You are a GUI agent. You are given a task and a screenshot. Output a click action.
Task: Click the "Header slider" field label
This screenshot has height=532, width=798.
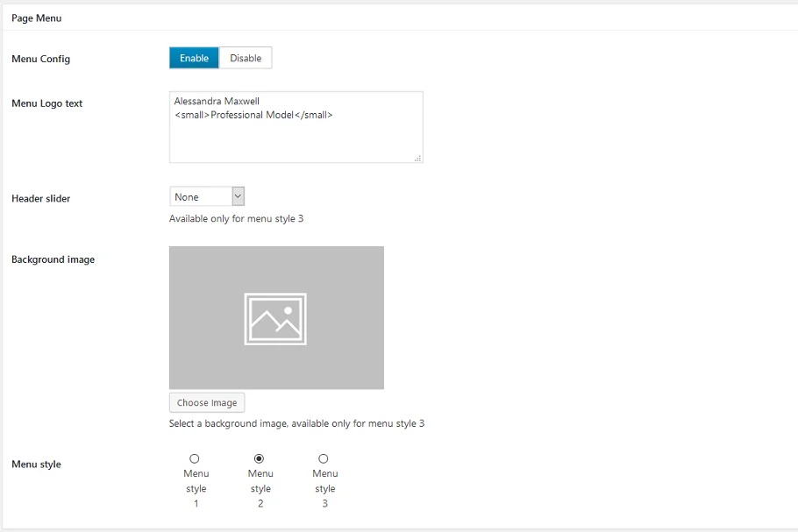pyautogui.click(x=40, y=198)
